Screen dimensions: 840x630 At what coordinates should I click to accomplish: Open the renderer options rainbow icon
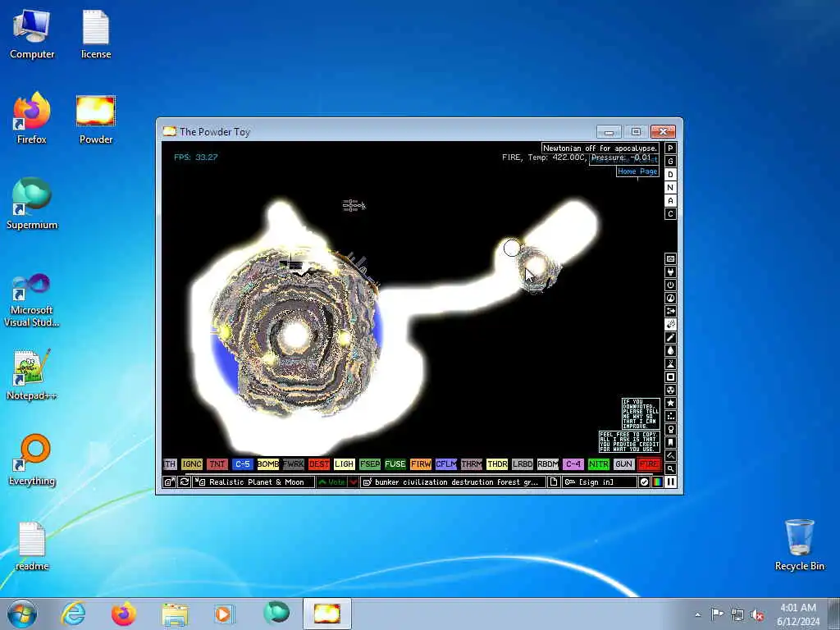tap(657, 482)
